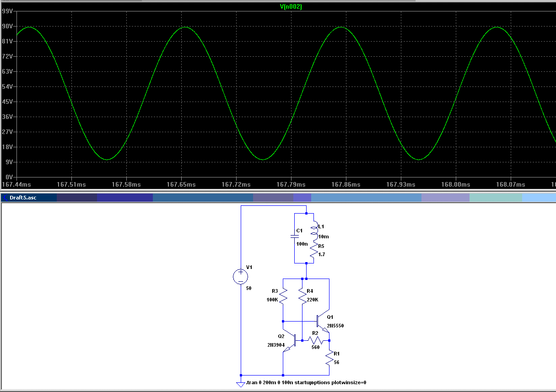Click the 2N5550 transistor model label
556x392 pixels.
[x=335, y=326]
